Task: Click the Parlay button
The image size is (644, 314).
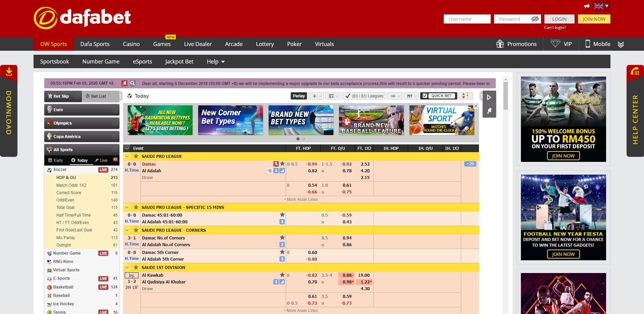Action: (299, 96)
